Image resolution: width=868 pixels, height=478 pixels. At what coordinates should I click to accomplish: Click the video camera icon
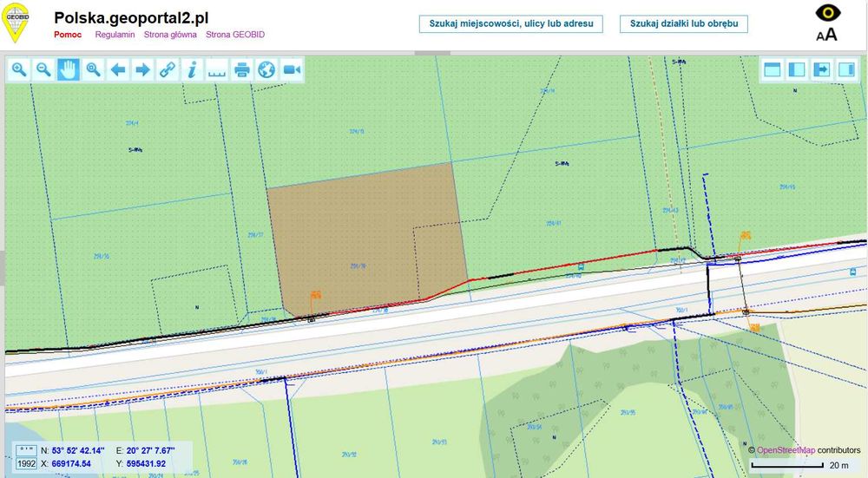click(292, 69)
